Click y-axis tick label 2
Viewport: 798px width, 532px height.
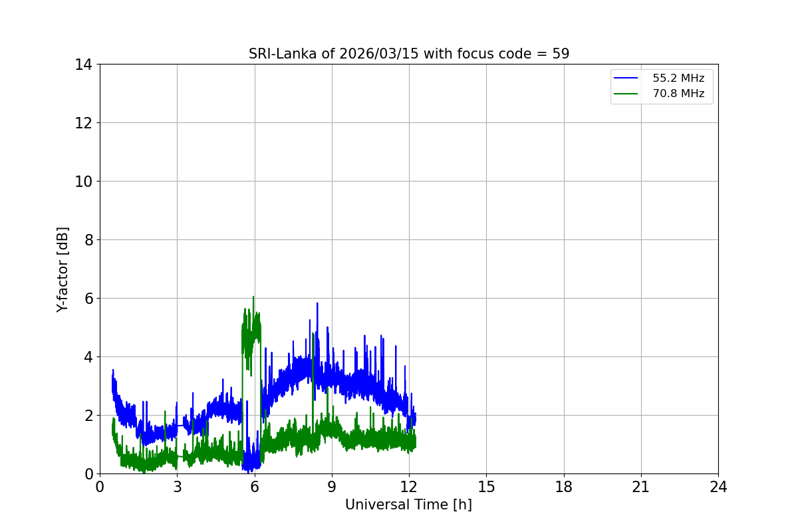click(87, 416)
